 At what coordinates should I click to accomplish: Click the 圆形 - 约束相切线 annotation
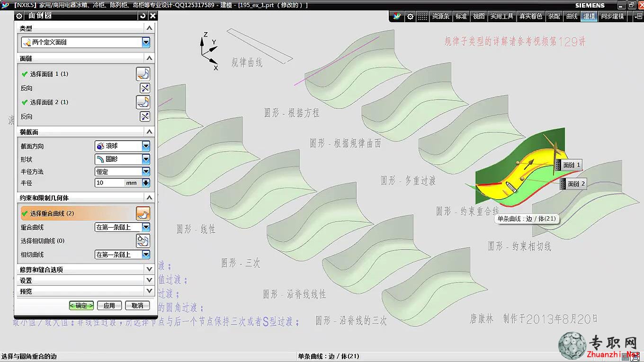pos(520,246)
